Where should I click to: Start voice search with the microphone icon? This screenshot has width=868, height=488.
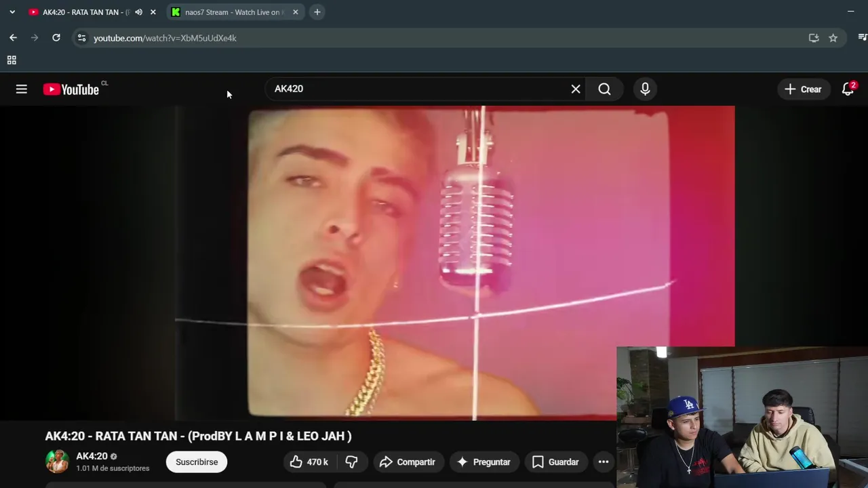pos(645,89)
